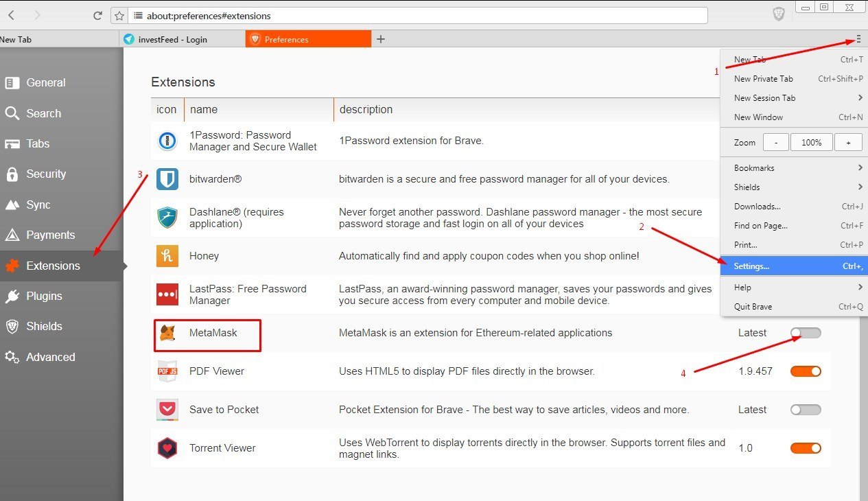Click the 1Password extension icon

click(167, 141)
